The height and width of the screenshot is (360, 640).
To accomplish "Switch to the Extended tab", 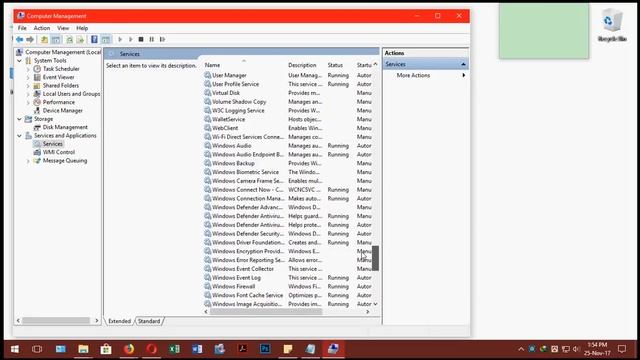I will click(120, 321).
